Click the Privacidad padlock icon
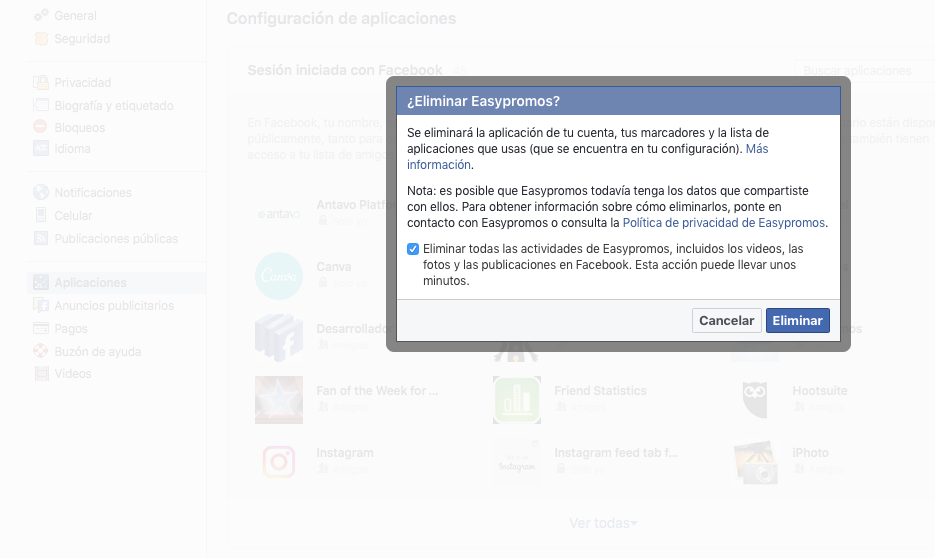 tap(41, 82)
